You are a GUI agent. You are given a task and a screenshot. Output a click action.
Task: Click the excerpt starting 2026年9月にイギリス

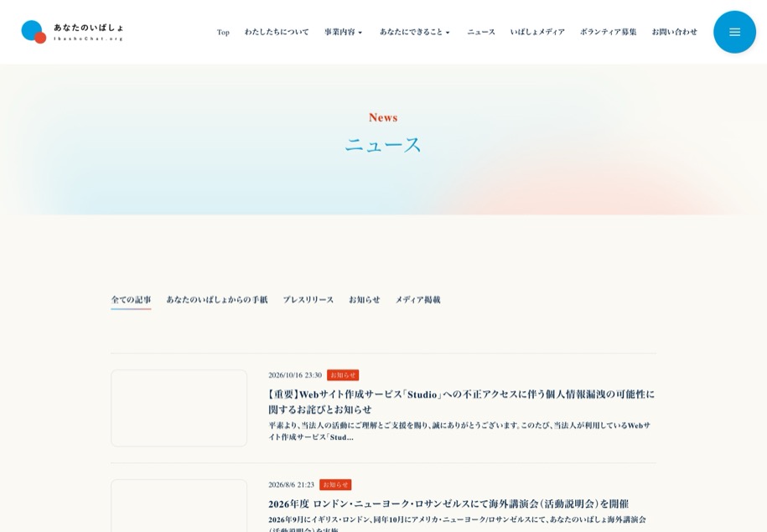[457, 524]
